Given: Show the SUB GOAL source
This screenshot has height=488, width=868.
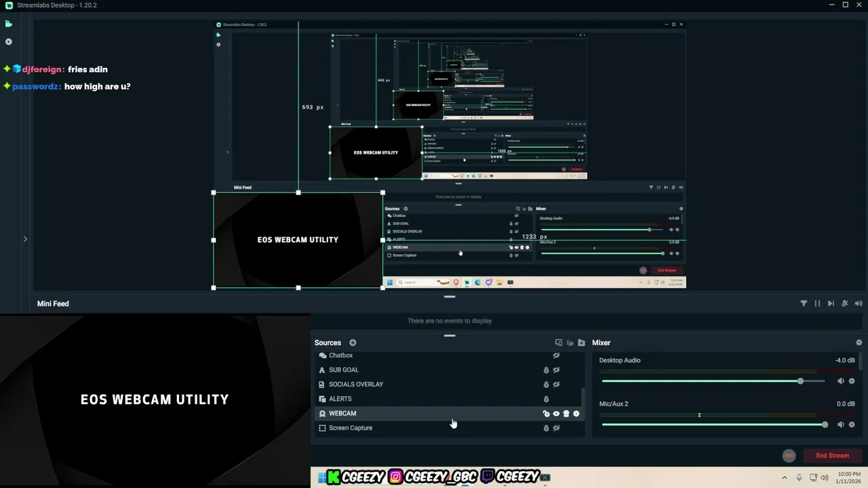Looking at the screenshot, I should coord(556,370).
